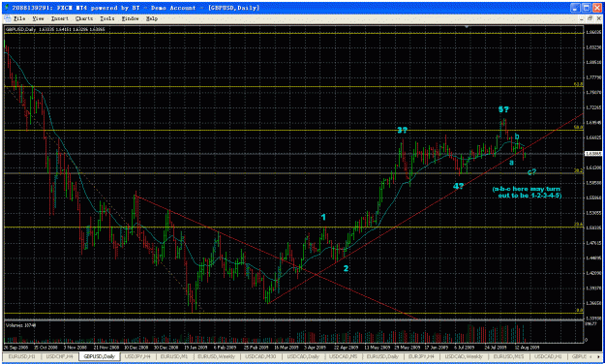The width and height of the screenshot is (605, 364).
Task: Minimize the GBPUSD chart's inner window
Action: point(583,18)
